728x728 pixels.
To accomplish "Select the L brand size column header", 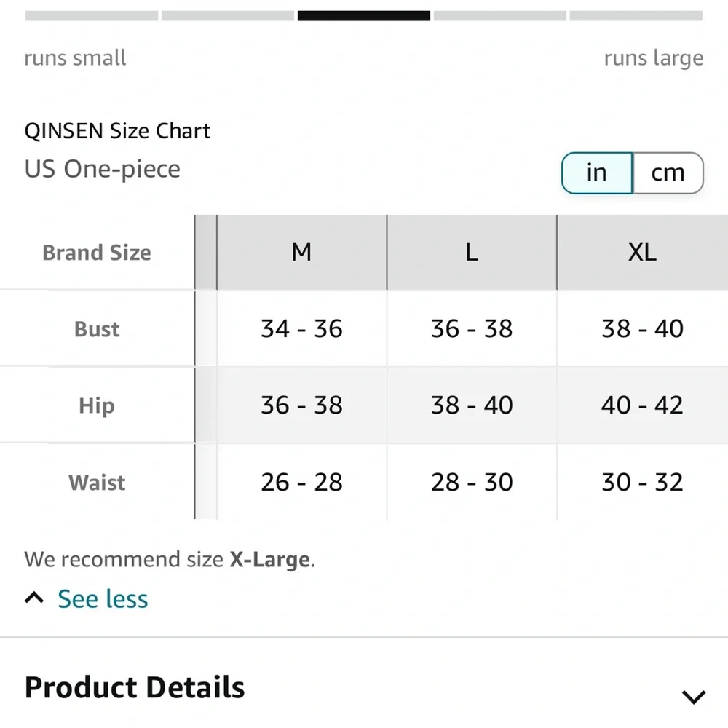I will (x=472, y=253).
